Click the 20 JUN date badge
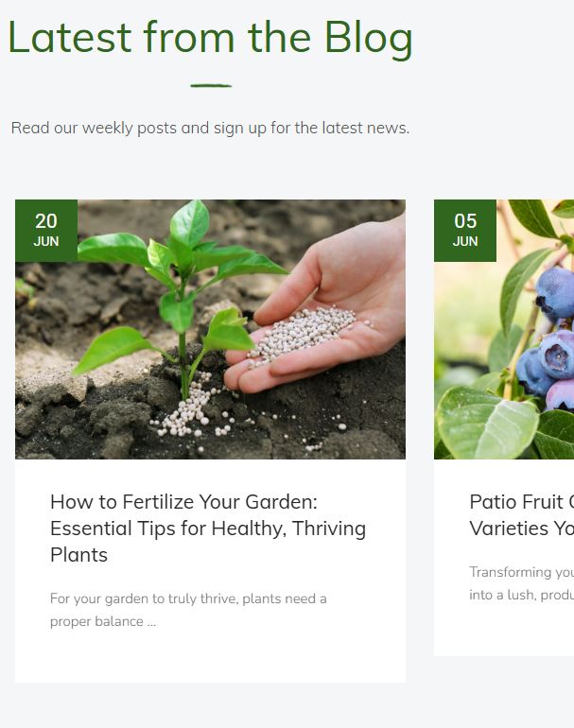 46,230
